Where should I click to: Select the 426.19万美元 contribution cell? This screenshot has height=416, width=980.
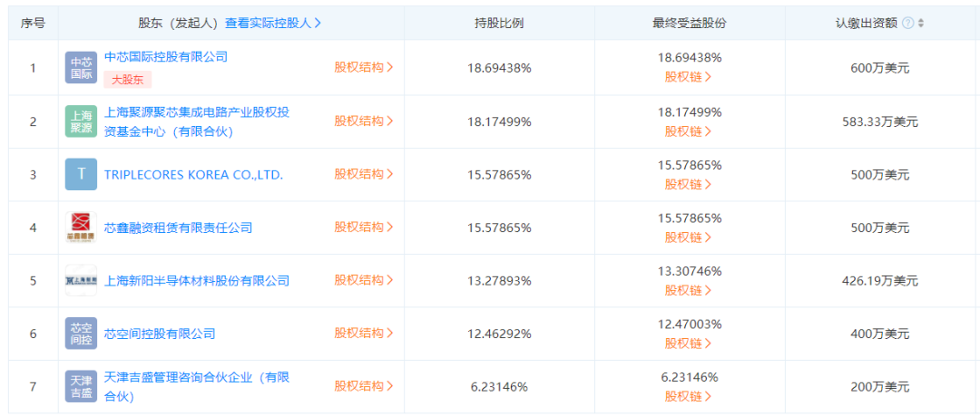coord(880,281)
